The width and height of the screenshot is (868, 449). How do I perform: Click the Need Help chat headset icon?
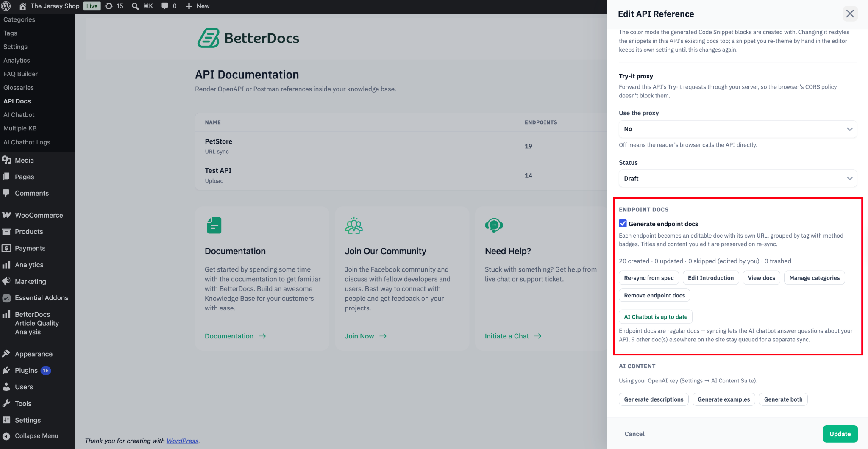[x=494, y=225]
